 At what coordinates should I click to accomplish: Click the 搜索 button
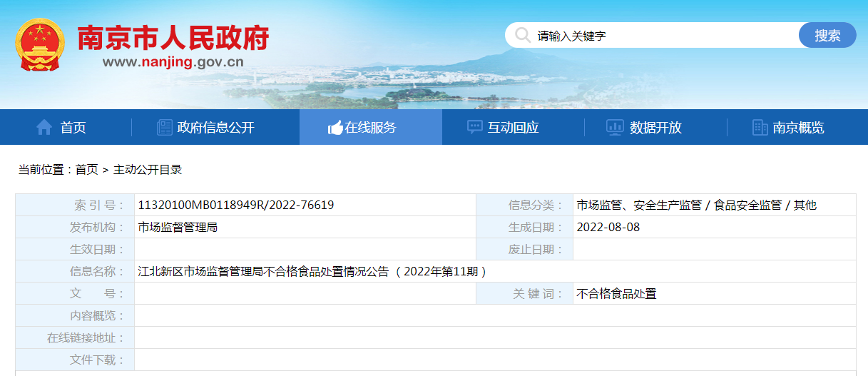click(827, 35)
